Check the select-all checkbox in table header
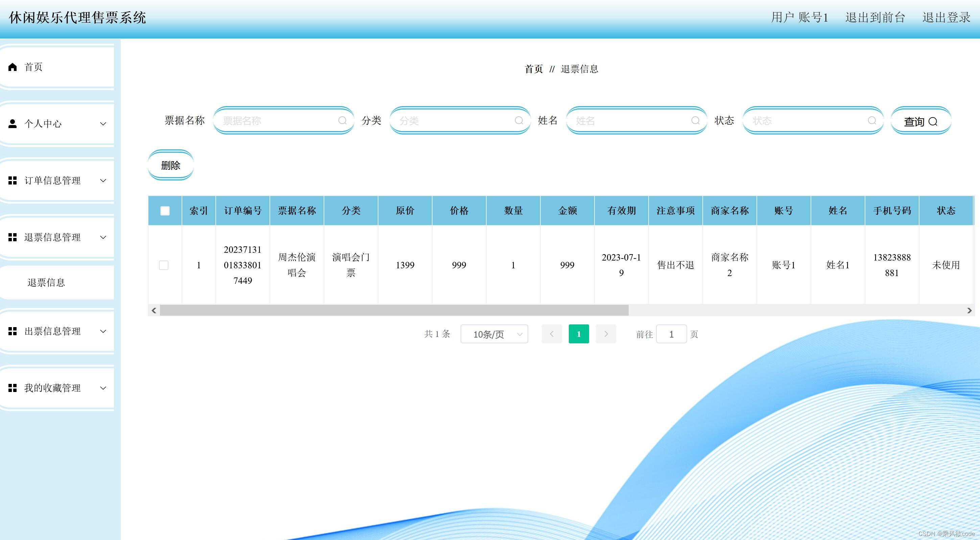 pyautogui.click(x=165, y=210)
